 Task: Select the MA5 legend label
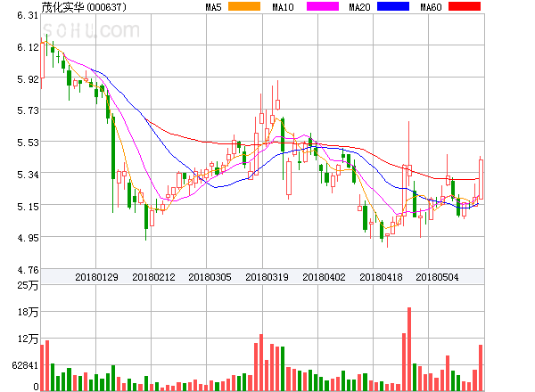(x=214, y=7)
